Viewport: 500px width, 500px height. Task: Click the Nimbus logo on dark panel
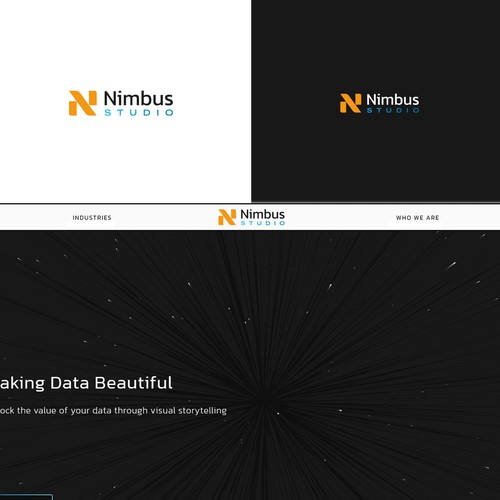pyautogui.click(x=380, y=103)
